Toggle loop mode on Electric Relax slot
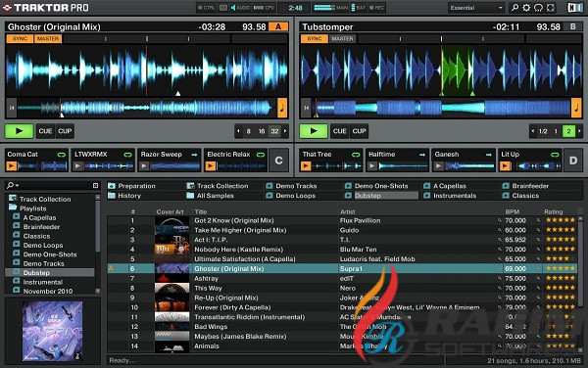Screen dimensions: 588x368 pos(261,155)
